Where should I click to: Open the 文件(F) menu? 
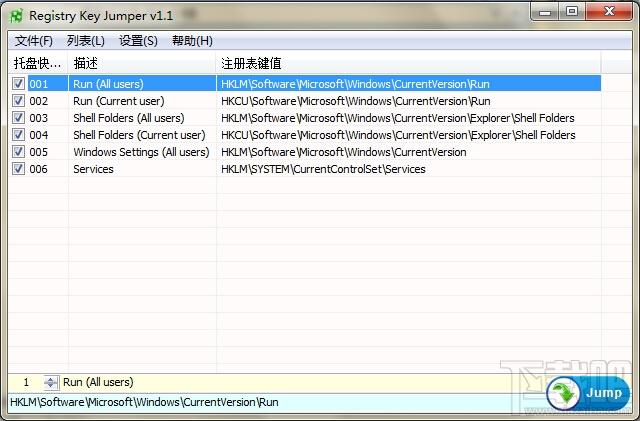[34, 41]
